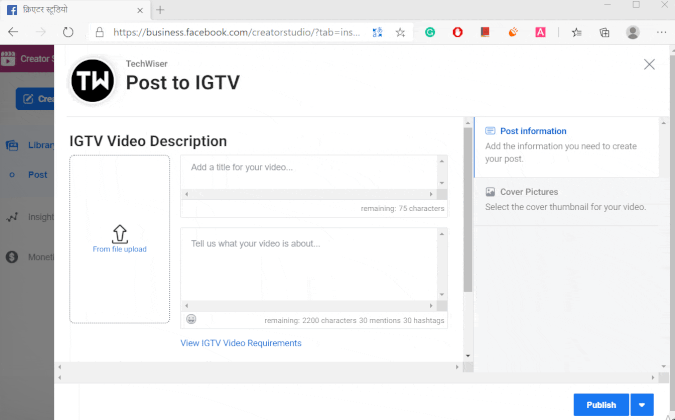The width and height of the screenshot is (675, 420).
Task: Click the right panel scroll up arrow
Action: tap(663, 123)
